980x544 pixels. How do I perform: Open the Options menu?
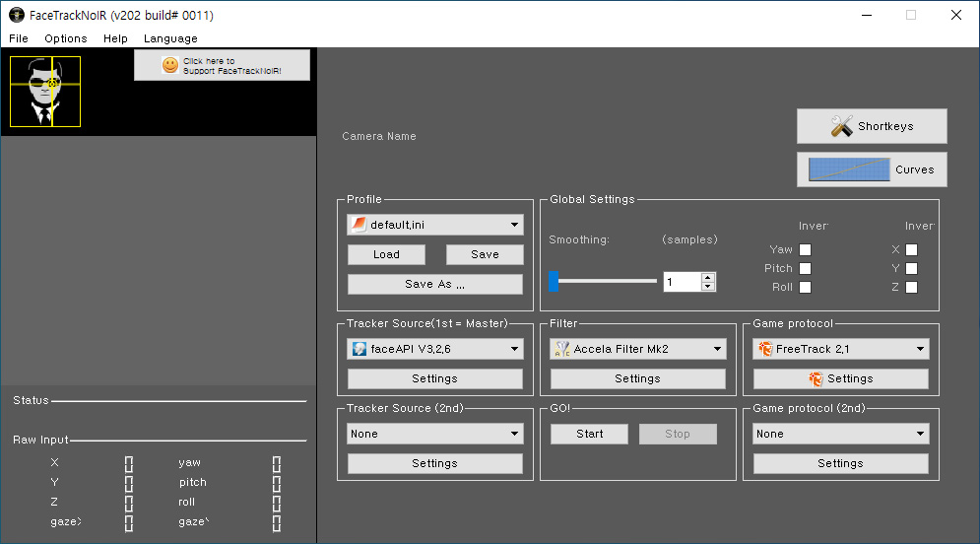coord(66,38)
